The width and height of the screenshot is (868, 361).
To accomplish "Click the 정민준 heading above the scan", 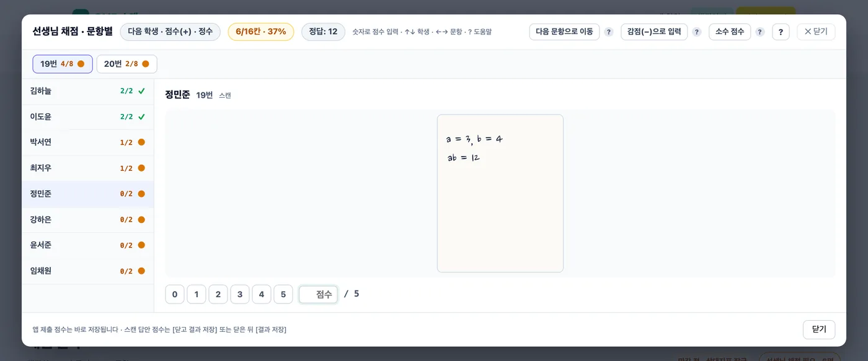I will point(177,95).
